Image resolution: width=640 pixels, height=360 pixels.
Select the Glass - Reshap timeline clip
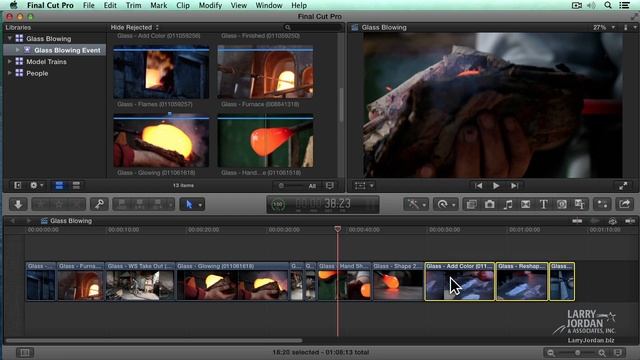point(522,282)
